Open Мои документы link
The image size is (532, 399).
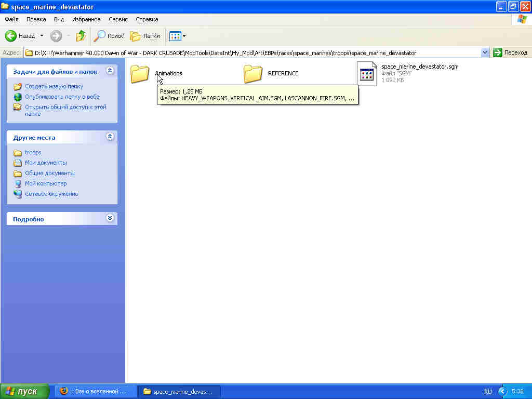pos(46,163)
